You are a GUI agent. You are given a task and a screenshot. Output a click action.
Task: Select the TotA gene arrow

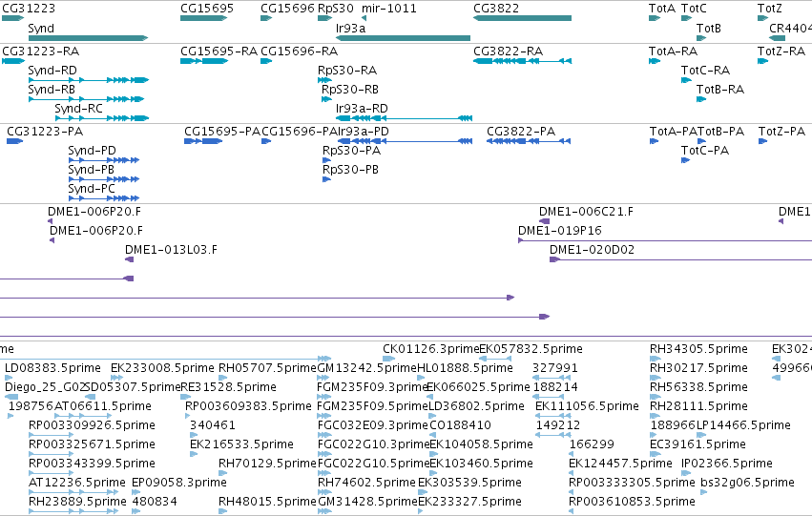coord(655,18)
